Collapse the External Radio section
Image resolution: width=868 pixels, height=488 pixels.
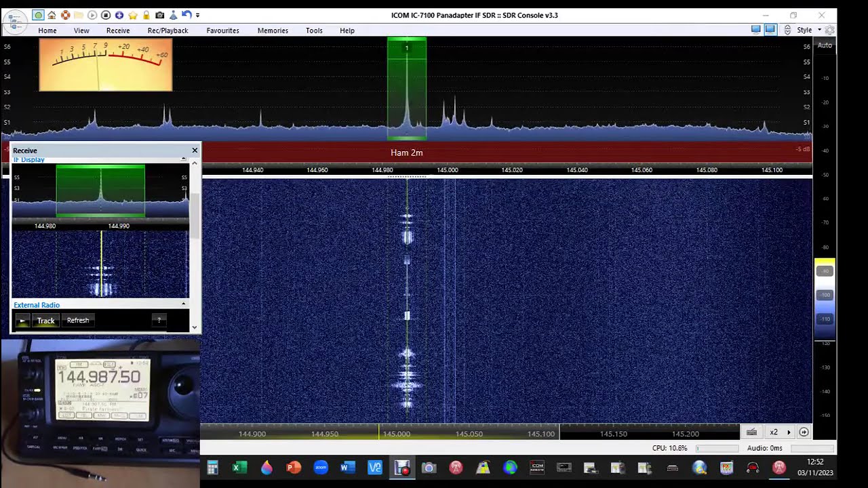184,304
